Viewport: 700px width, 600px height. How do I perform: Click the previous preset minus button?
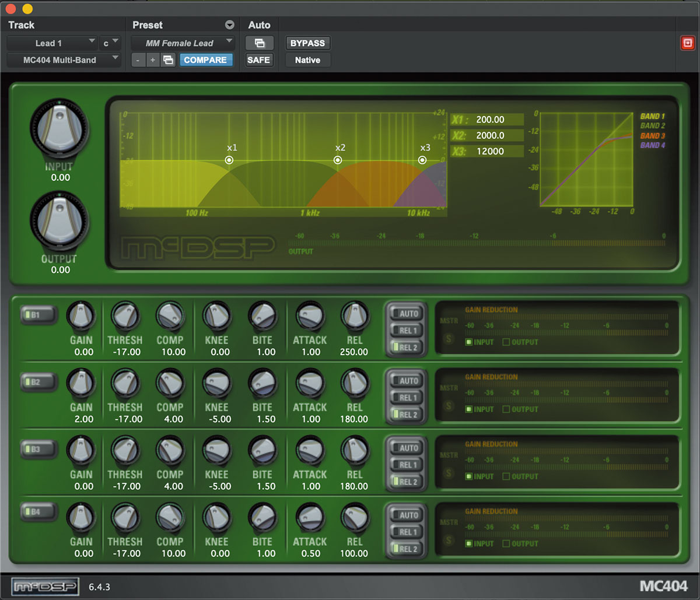pyautogui.click(x=138, y=59)
